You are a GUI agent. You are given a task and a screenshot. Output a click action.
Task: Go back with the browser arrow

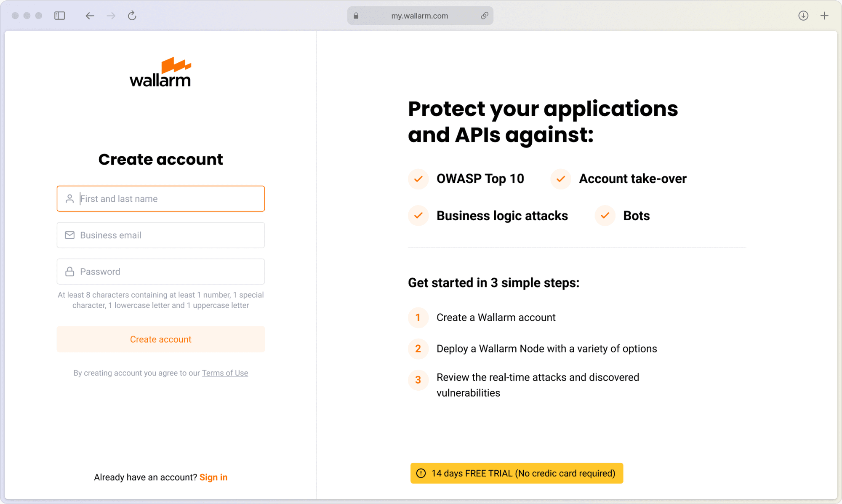[90, 16]
